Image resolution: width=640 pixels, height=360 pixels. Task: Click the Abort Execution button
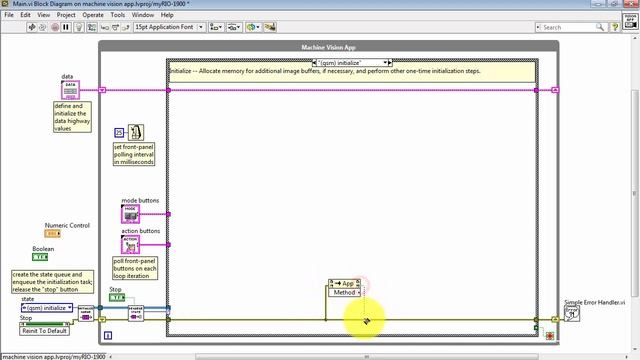[x=55, y=27]
